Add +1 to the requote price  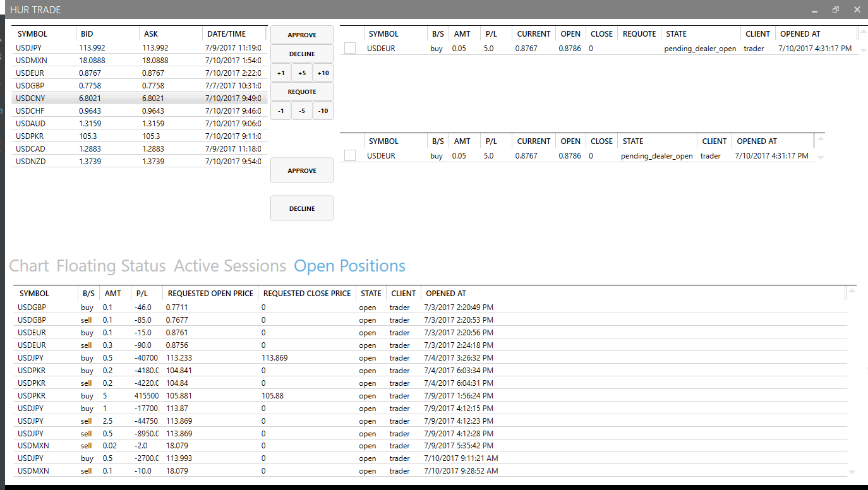(281, 73)
